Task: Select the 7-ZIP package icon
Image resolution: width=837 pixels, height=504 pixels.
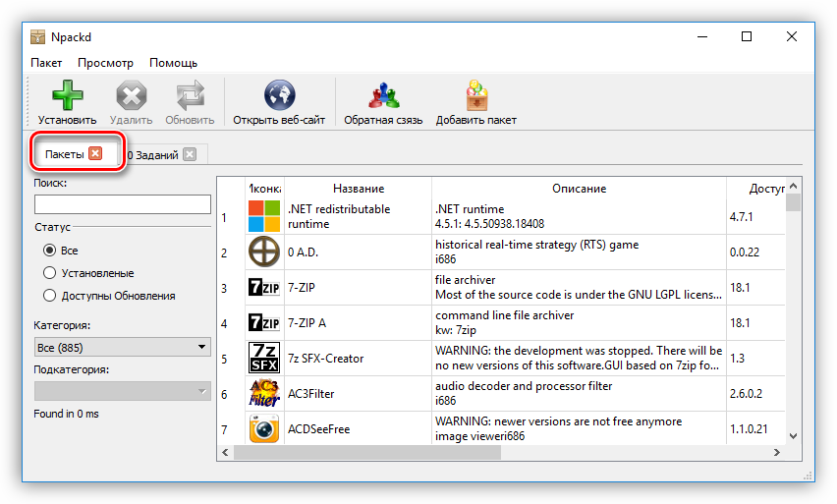Action: tap(263, 288)
